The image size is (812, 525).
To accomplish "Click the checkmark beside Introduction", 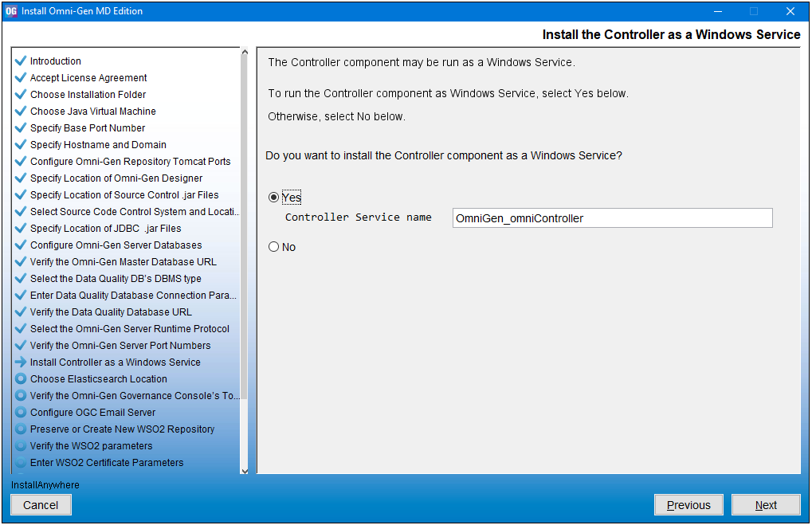I will click(20, 61).
